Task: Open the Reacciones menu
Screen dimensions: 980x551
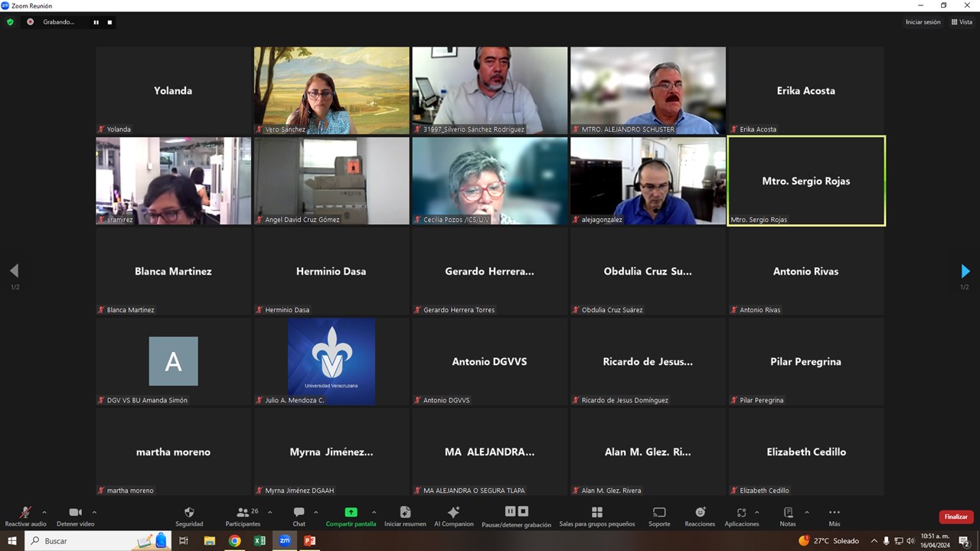Action: pyautogui.click(x=700, y=513)
